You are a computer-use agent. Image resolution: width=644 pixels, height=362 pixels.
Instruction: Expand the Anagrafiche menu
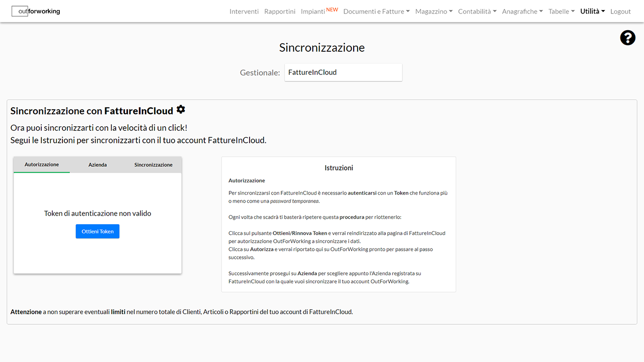coord(522,12)
